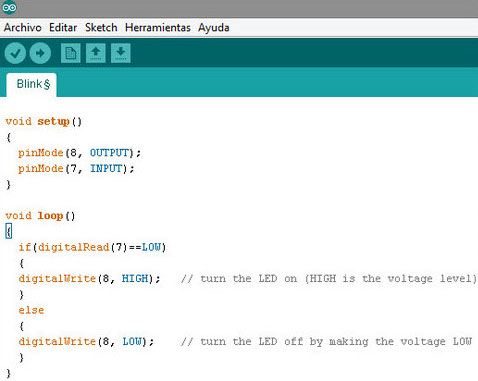The height and width of the screenshot is (381, 478).
Task: Click the Verify checkmark button
Action: [x=15, y=53]
